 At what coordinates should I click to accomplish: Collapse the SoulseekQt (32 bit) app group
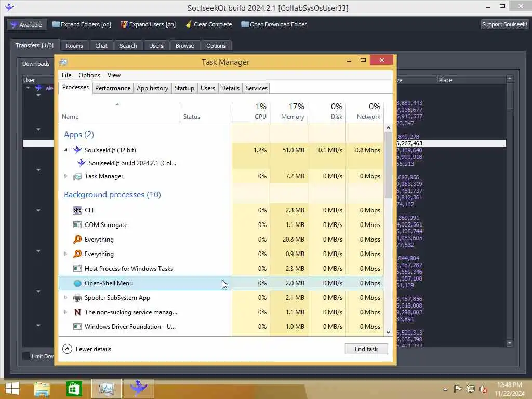[66, 150]
